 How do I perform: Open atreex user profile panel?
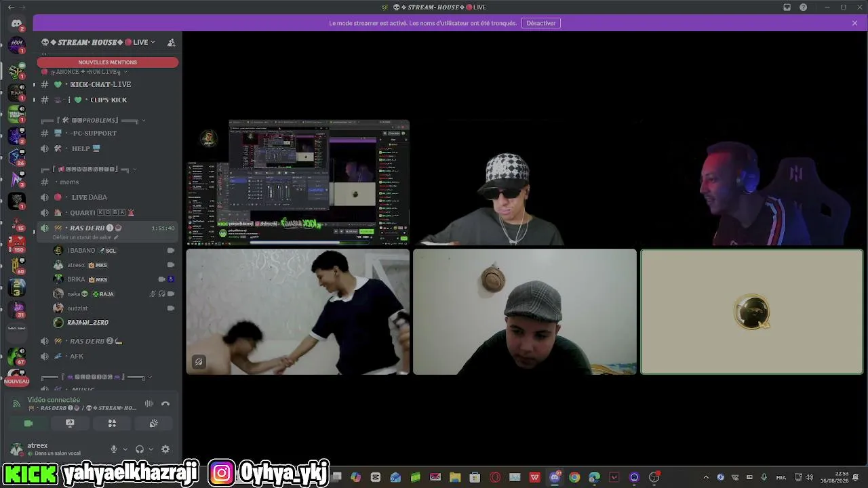tap(56, 449)
